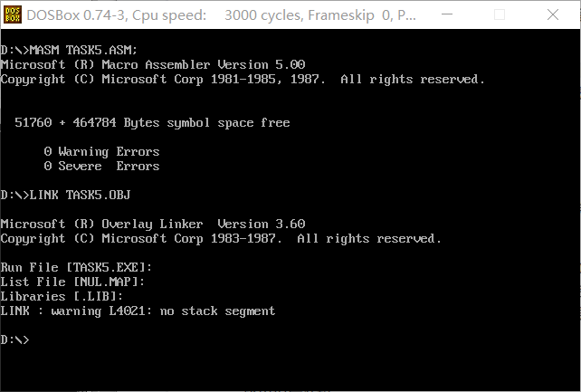Screen dimensions: 581x392
Task: Click the LINK TASK5.OBJ command line
Action: tap(65, 195)
